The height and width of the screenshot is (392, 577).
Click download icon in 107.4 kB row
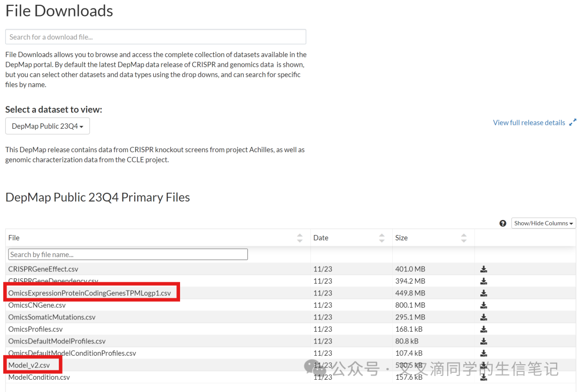tap(484, 353)
